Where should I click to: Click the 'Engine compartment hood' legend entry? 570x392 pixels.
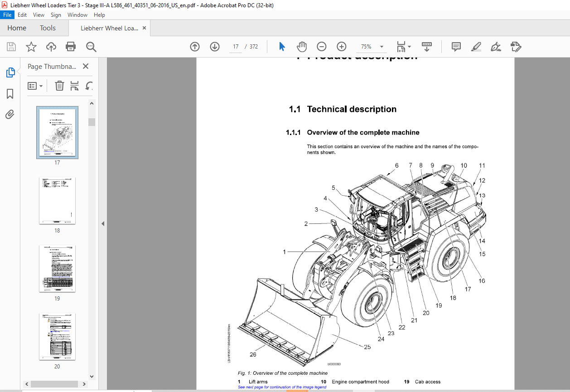(360, 382)
